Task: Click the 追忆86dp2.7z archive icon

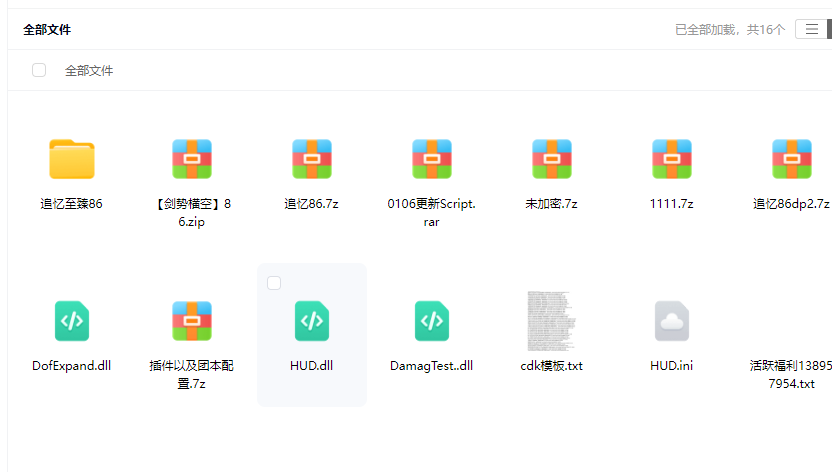Action: tap(791, 159)
